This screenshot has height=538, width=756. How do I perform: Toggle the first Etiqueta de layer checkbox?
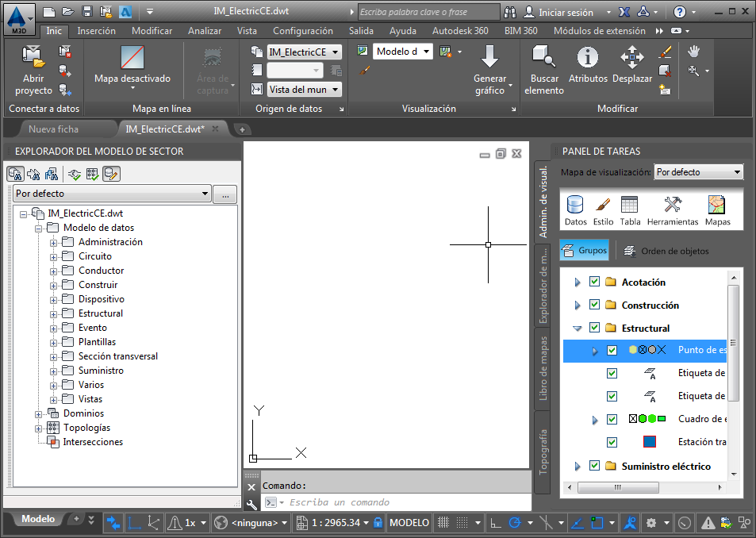coord(612,373)
